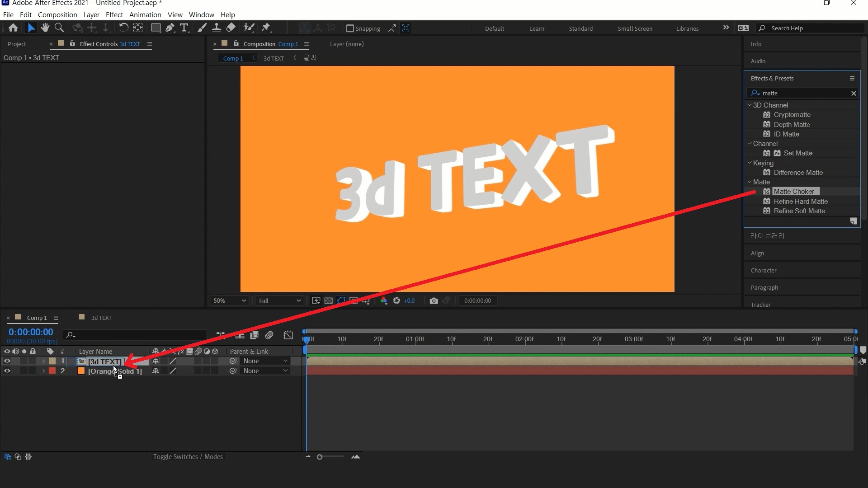Enable the Snapping checkbox

[x=350, y=28]
